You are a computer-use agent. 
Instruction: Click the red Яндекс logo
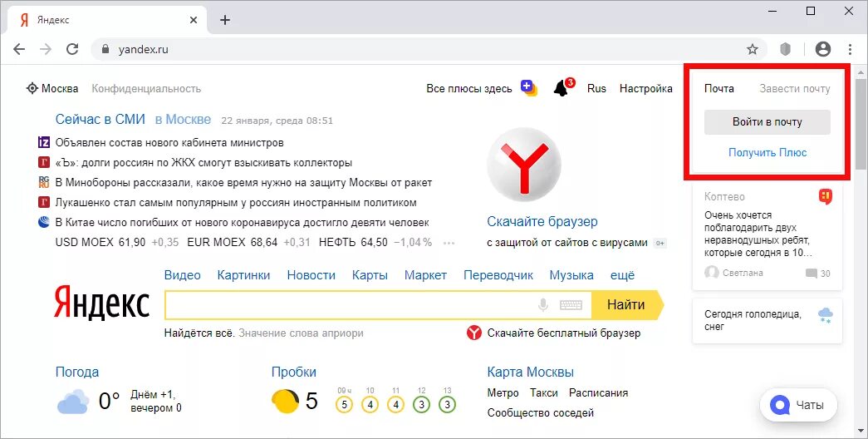pos(102,303)
